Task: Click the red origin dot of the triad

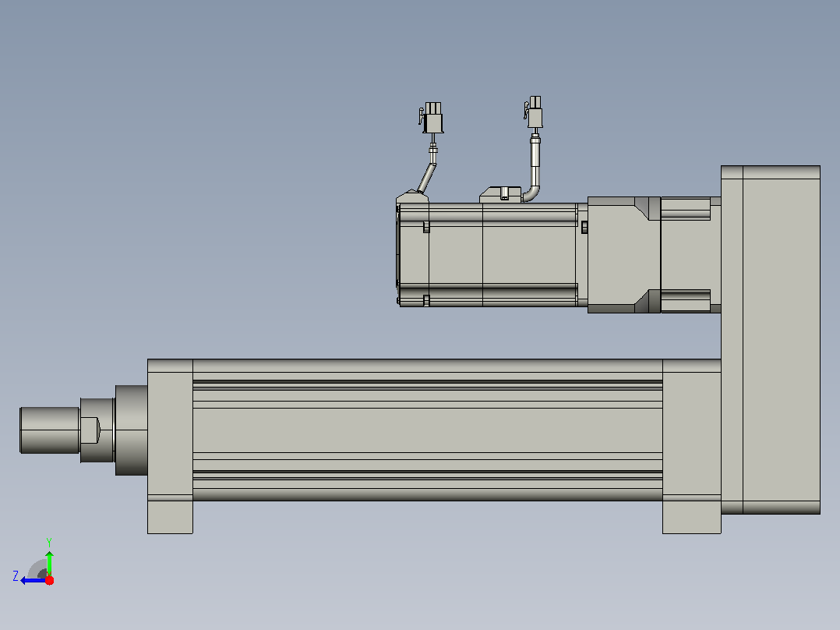Action: tap(49, 580)
